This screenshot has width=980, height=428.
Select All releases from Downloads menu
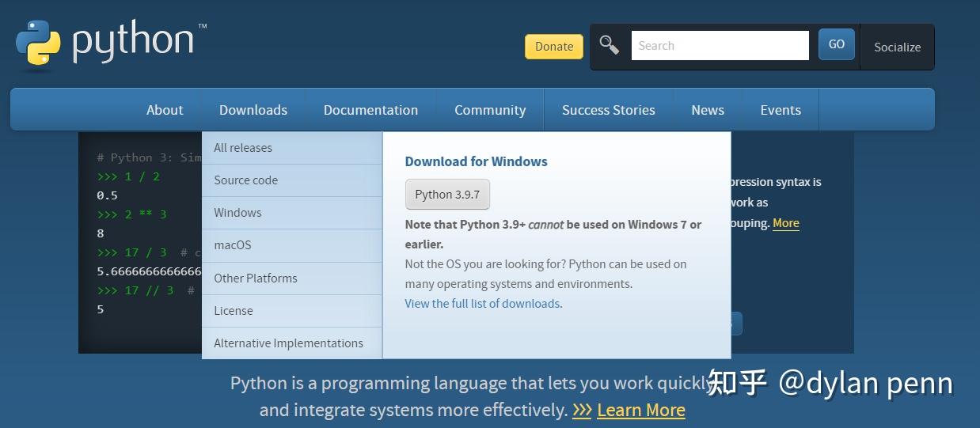point(243,148)
